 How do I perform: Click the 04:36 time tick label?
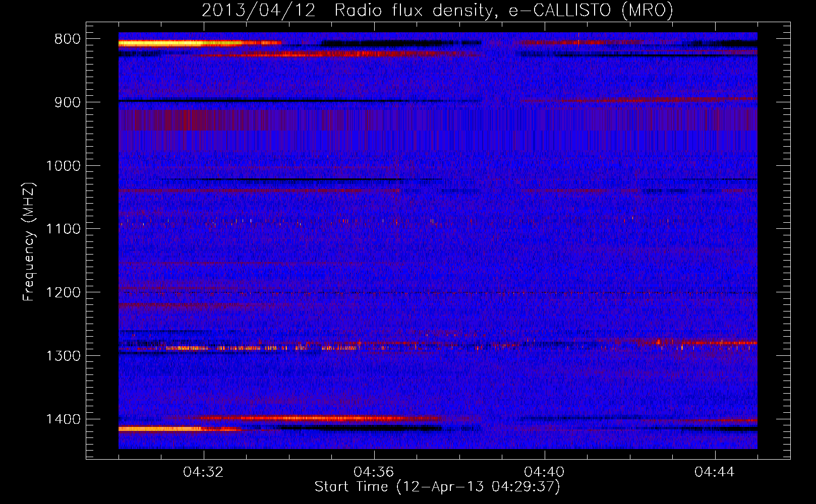[374, 472]
